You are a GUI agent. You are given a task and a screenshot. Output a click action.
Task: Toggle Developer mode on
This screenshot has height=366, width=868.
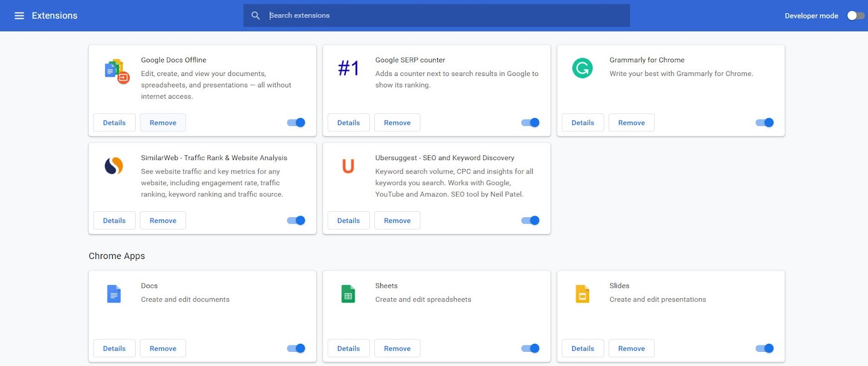(856, 16)
